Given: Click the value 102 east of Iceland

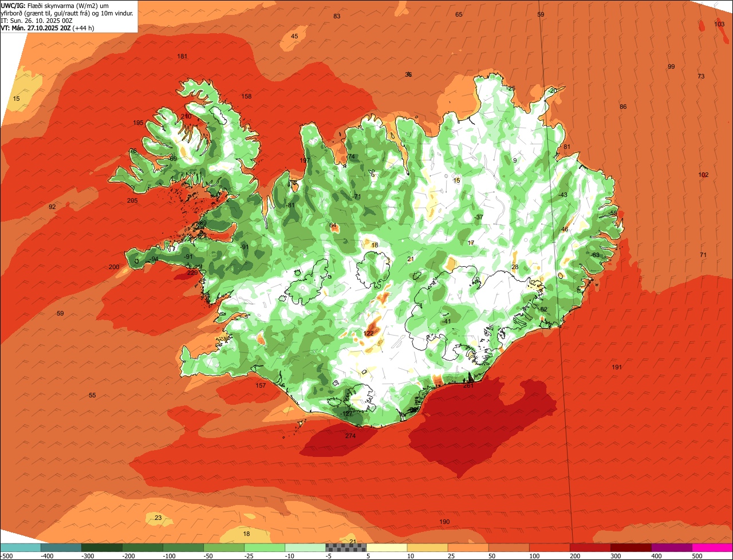Looking at the screenshot, I should pyautogui.click(x=703, y=175).
